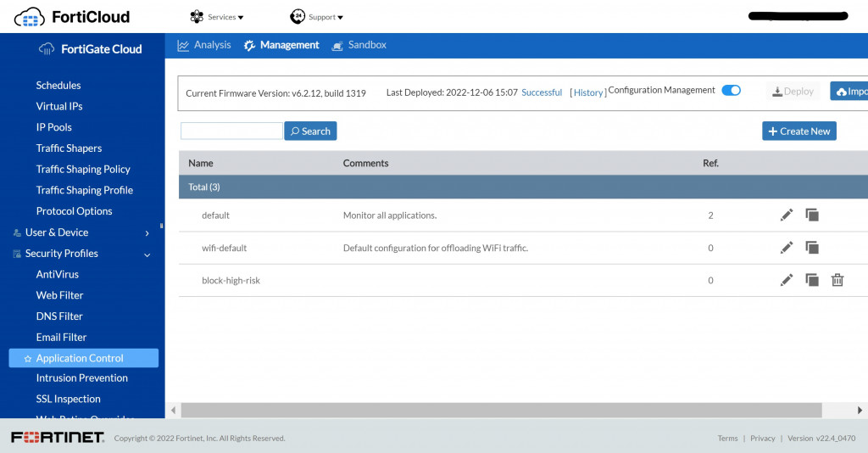Clone the default profile with copy icon
This screenshot has height=453, width=868.
pyautogui.click(x=812, y=215)
